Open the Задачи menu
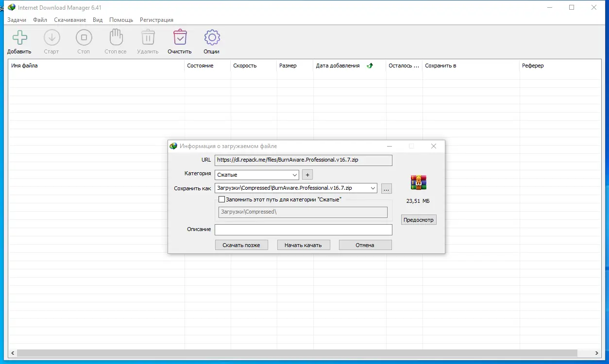This screenshot has height=364, width=609. pyautogui.click(x=17, y=20)
